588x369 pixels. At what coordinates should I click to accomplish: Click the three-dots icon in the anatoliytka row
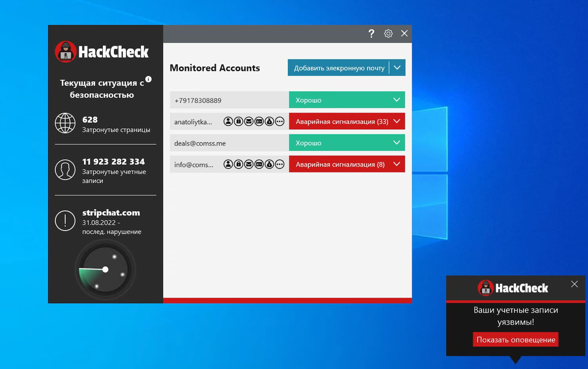point(279,122)
